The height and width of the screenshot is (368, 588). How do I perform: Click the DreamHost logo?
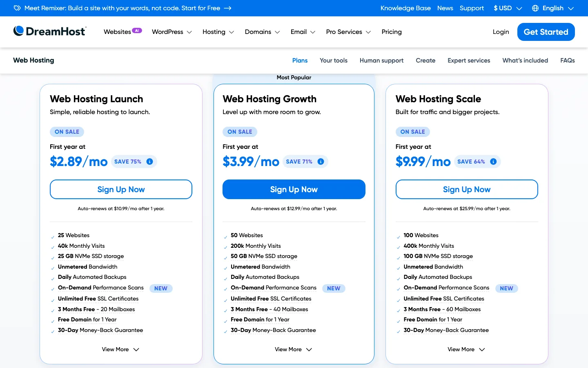(x=49, y=31)
